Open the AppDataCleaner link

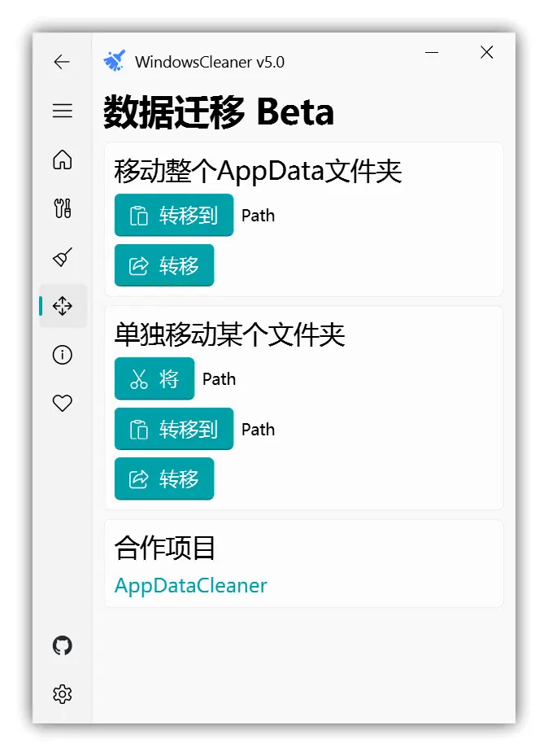pyautogui.click(x=191, y=586)
